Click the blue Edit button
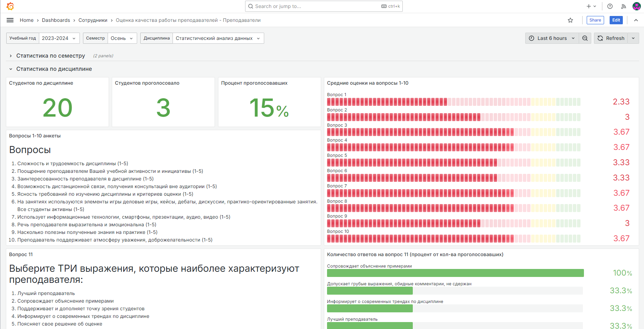 (616, 20)
